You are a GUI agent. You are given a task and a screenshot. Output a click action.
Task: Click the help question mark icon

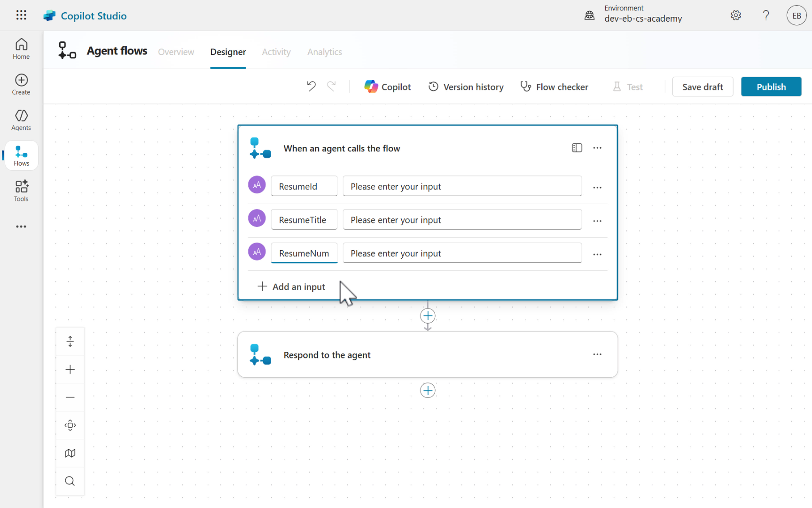point(766,16)
